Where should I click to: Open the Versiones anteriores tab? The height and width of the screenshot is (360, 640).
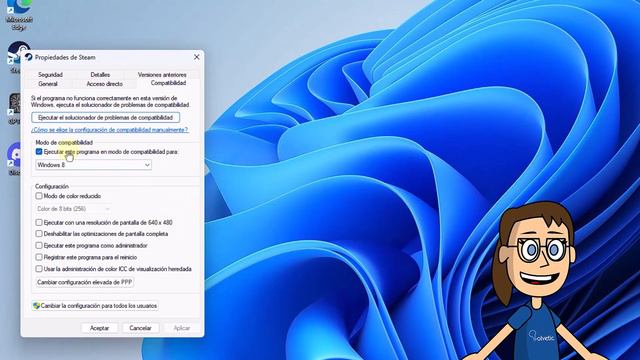tap(162, 75)
